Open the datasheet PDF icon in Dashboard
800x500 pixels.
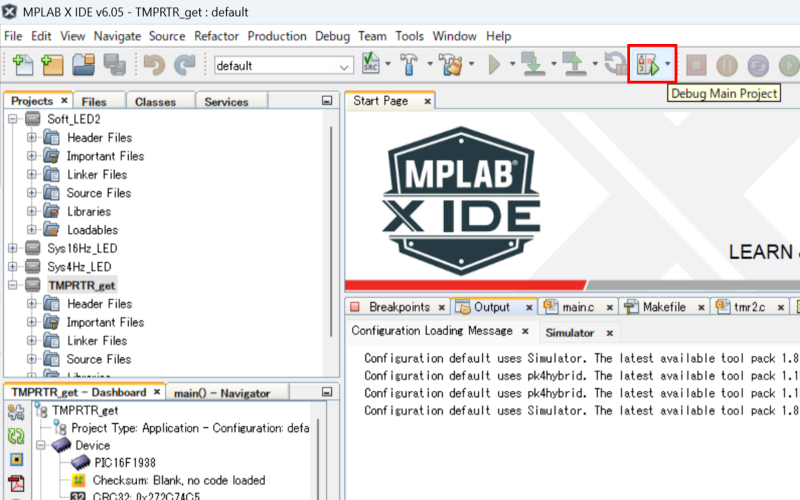point(16,484)
